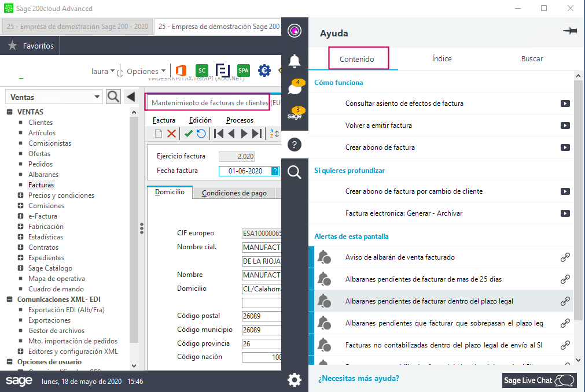Click the Favoritos star icon
The width and height of the screenshot is (585, 392).
pyautogui.click(x=12, y=46)
